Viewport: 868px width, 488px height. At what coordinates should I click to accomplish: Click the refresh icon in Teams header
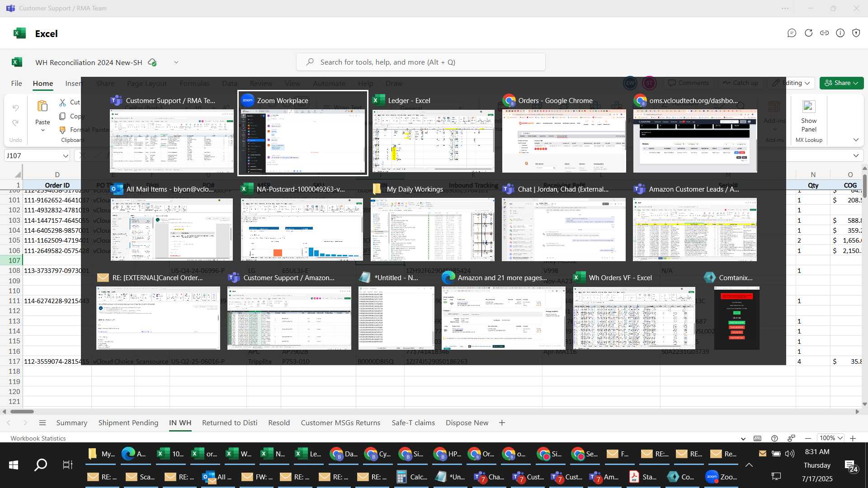pyautogui.click(x=808, y=33)
